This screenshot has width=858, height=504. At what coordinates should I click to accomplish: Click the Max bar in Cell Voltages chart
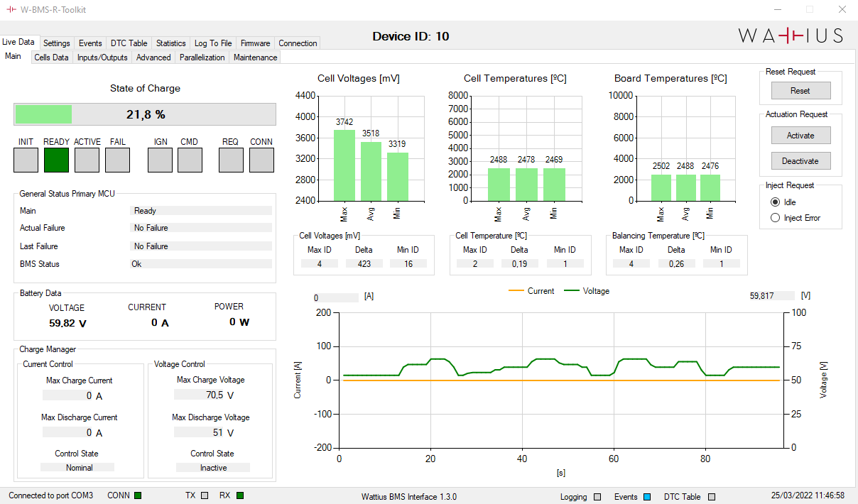[x=344, y=165]
